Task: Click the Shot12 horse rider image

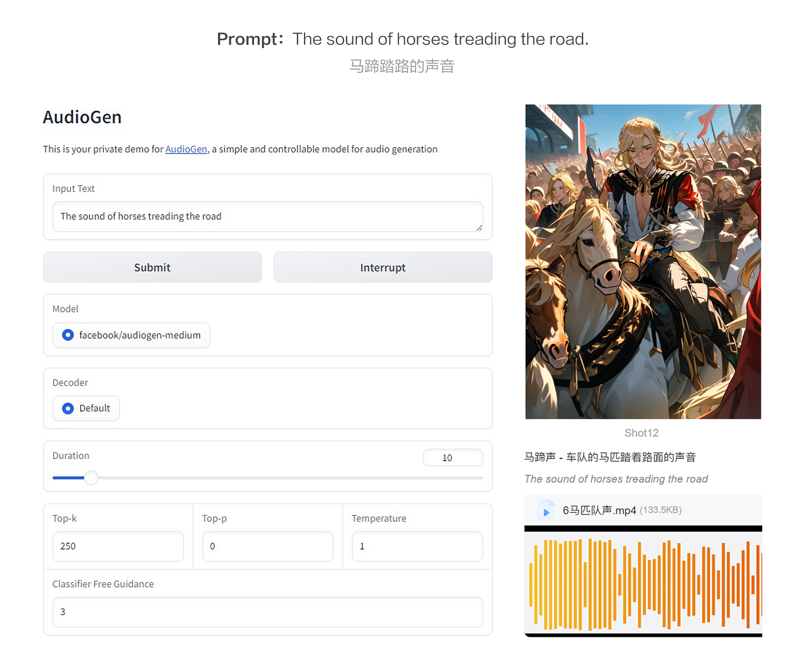Action: point(643,261)
